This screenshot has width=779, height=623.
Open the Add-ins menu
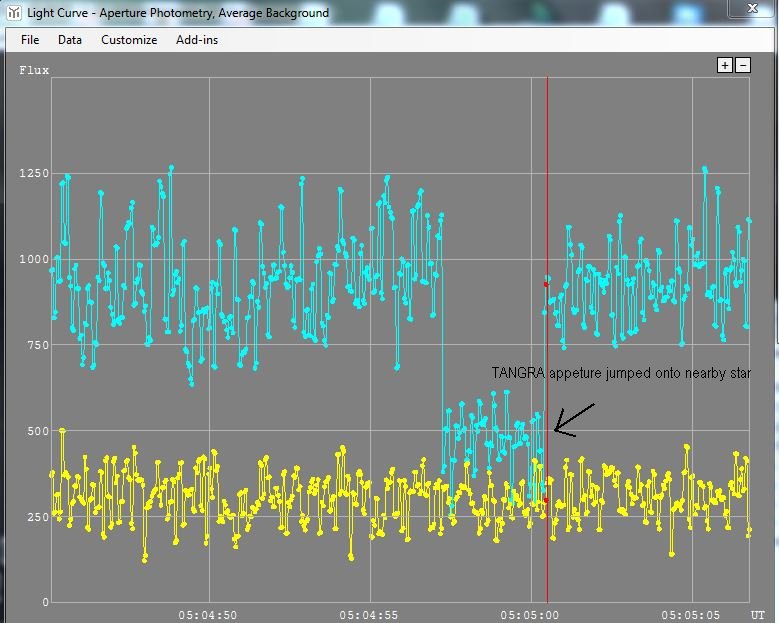(x=197, y=40)
